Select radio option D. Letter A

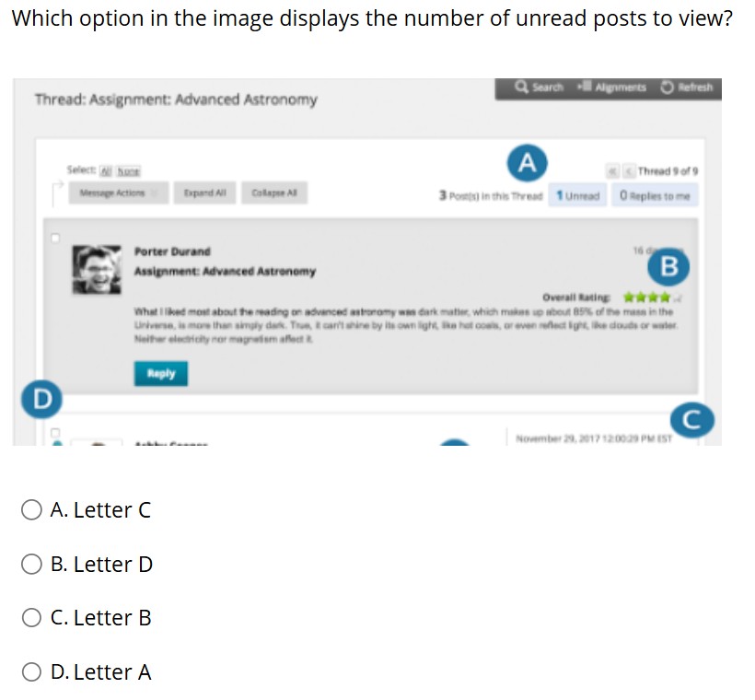click(x=32, y=671)
